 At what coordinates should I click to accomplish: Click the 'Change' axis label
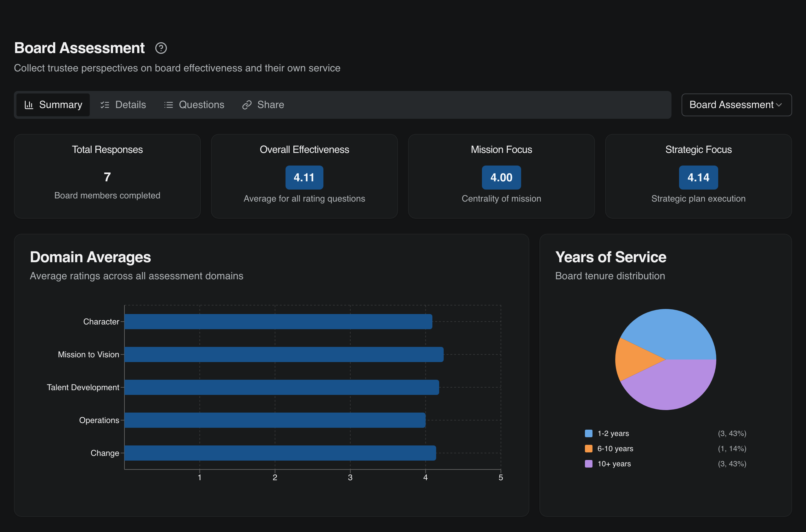tap(105, 453)
